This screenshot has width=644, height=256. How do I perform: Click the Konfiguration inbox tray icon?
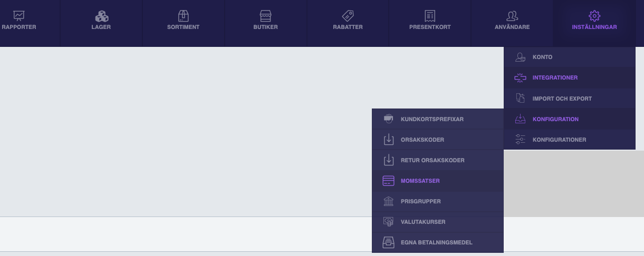[521, 119]
